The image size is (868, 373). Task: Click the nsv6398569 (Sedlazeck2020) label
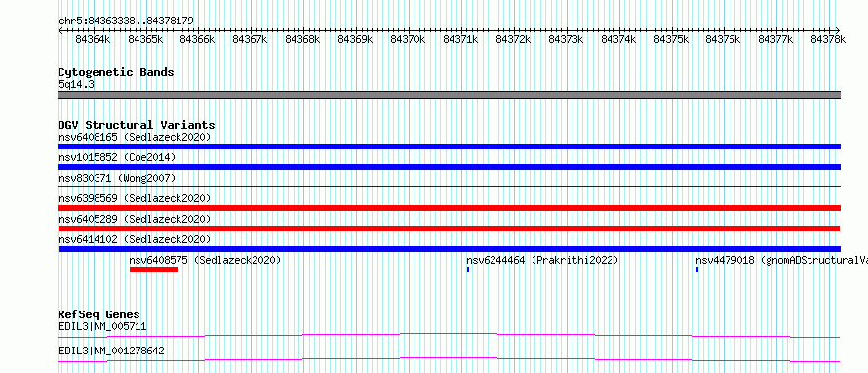(x=135, y=198)
